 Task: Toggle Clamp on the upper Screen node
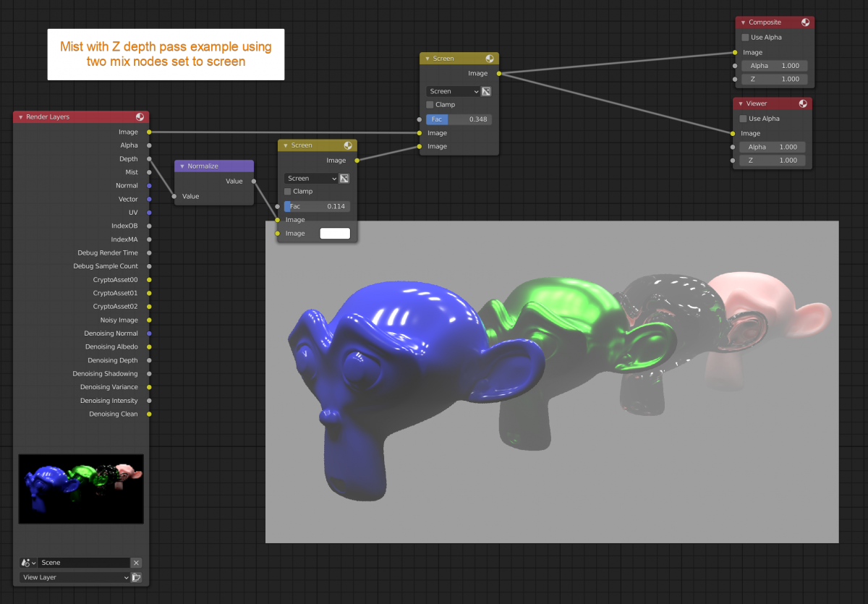click(428, 104)
